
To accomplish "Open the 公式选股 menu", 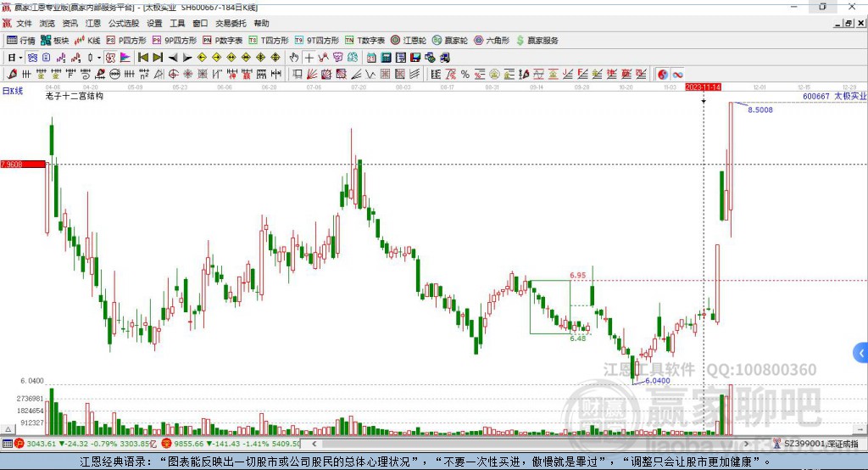I will [124, 23].
